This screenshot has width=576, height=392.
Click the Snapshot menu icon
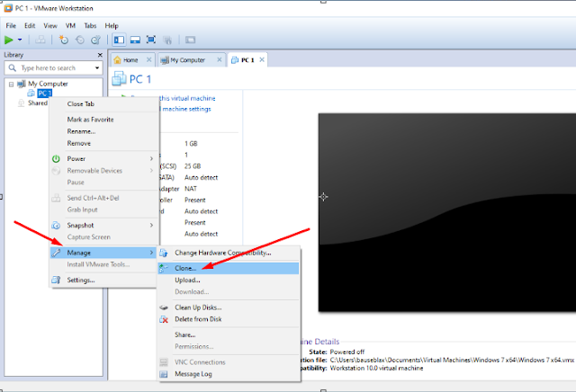click(56, 225)
